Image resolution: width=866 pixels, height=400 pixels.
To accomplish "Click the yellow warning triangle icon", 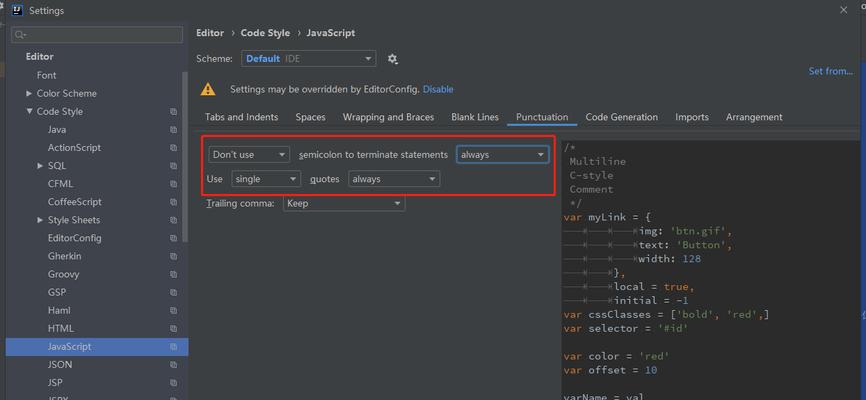I will tap(208, 89).
